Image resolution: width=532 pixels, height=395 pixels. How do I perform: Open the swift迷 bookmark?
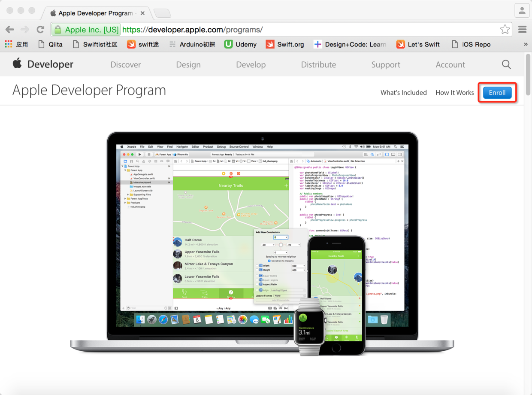click(143, 44)
